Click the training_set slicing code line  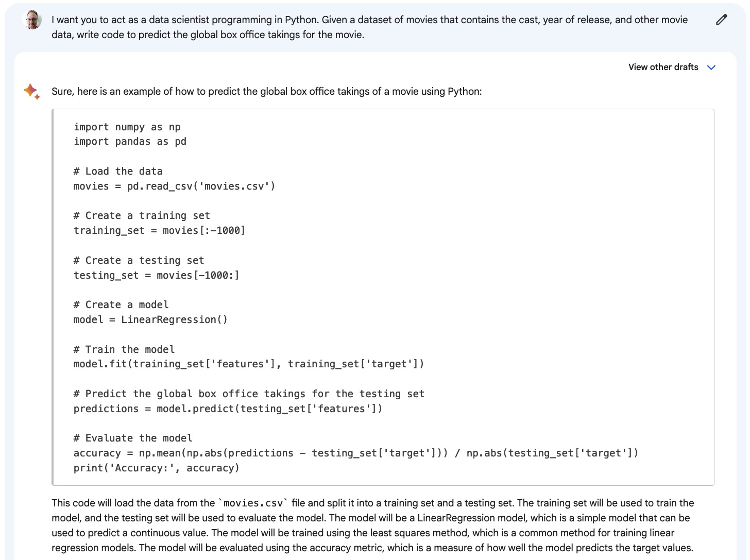(x=159, y=230)
